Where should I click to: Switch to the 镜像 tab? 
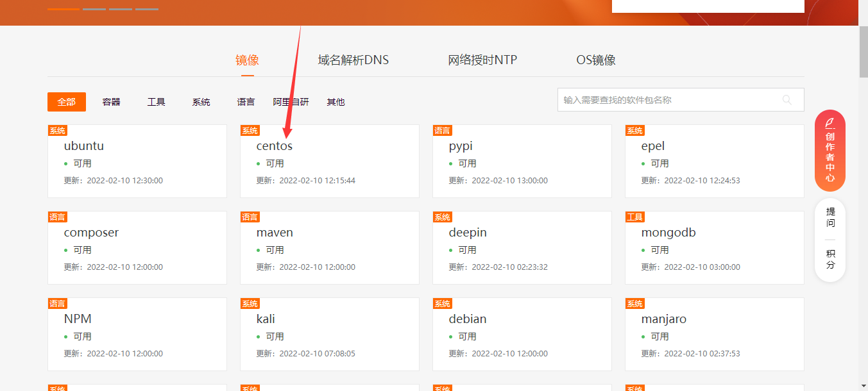pyautogui.click(x=247, y=60)
